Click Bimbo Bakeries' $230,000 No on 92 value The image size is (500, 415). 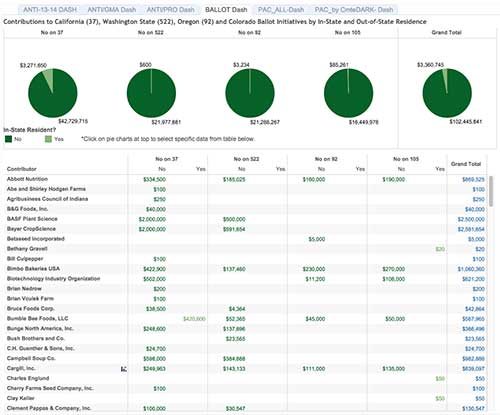pos(314,269)
